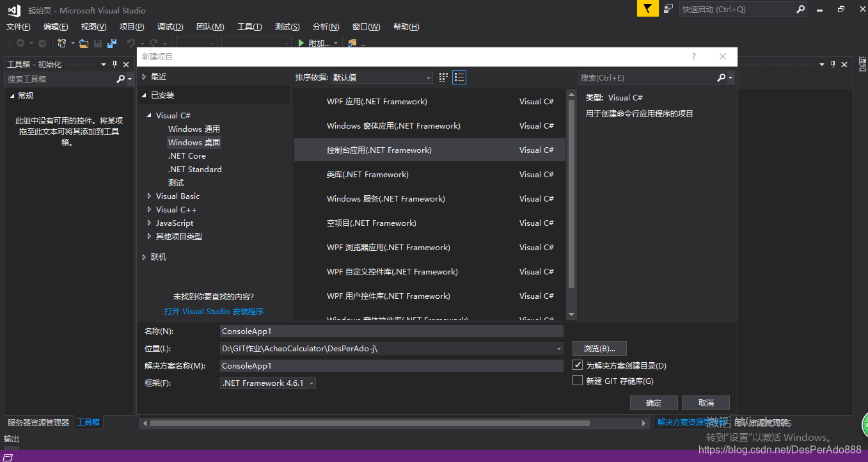This screenshot has height=462, width=868.
Task: Open the 排序依据 默认值 dropdown
Action: click(x=382, y=77)
